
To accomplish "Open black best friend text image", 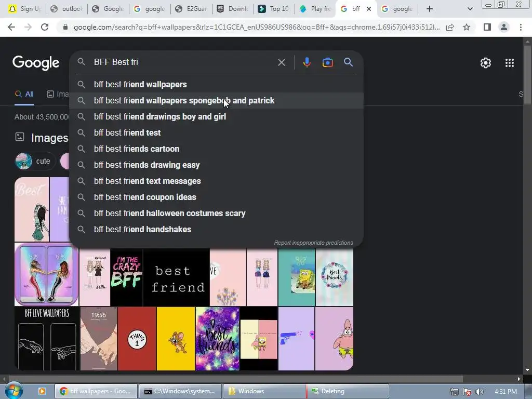I will tap(177, 277).
